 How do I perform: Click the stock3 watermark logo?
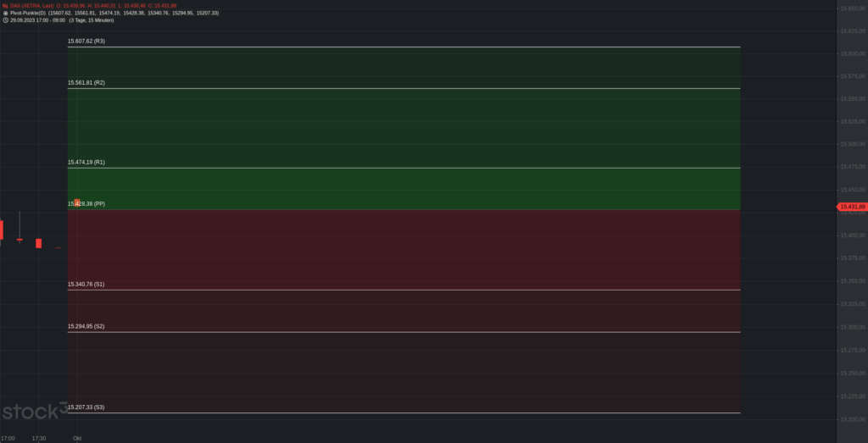(x=35, y=411)
